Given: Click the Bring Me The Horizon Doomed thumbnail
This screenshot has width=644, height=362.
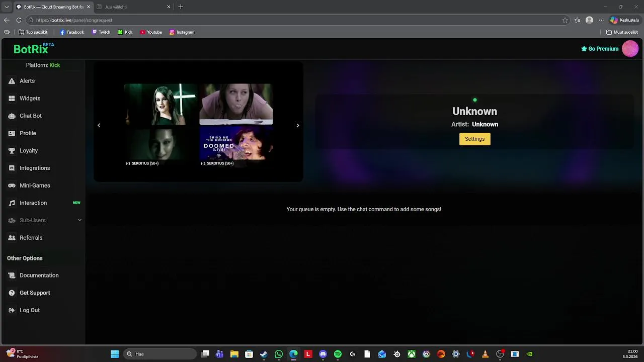Looking at the screenshot, I should (236, 146).
